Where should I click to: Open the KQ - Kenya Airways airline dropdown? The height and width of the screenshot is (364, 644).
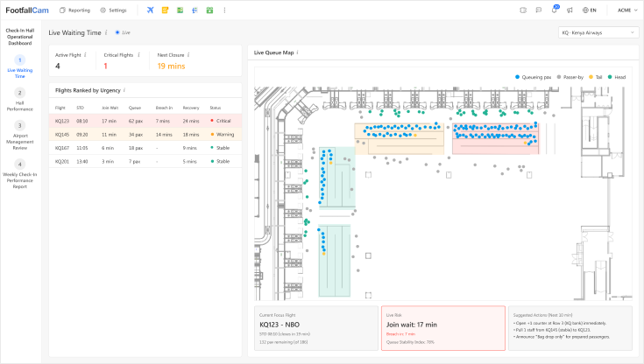coord(598,32)
